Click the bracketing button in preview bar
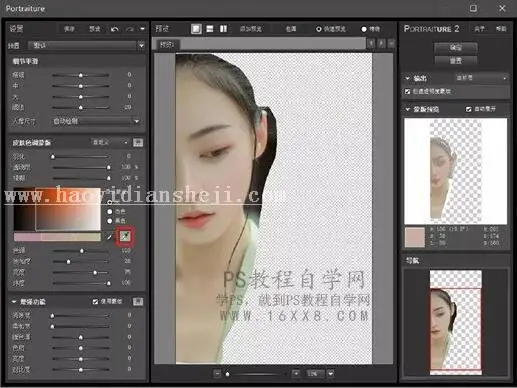This screenshot has height=388, width=517. [291, 29]
